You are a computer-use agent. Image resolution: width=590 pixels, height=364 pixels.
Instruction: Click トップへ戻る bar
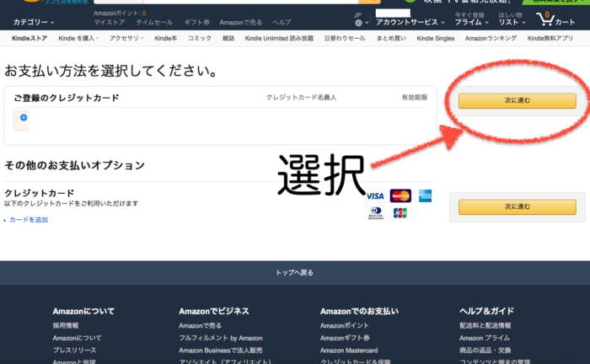coord(295,273)
